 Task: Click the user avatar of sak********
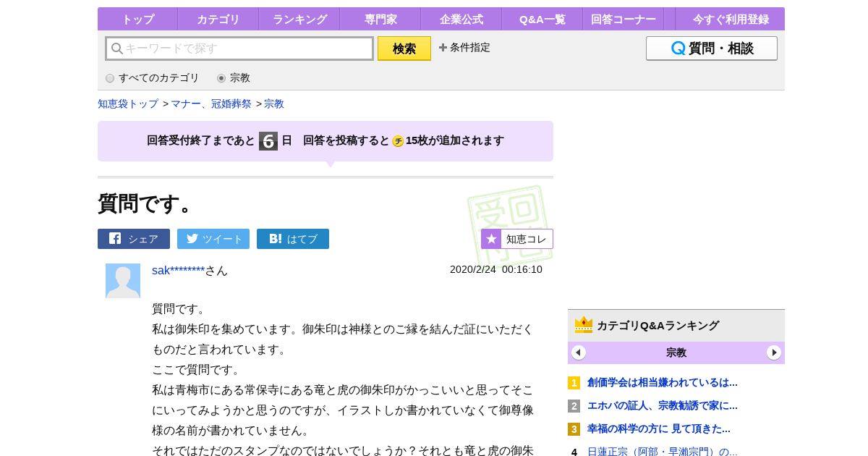pos(123,281)
